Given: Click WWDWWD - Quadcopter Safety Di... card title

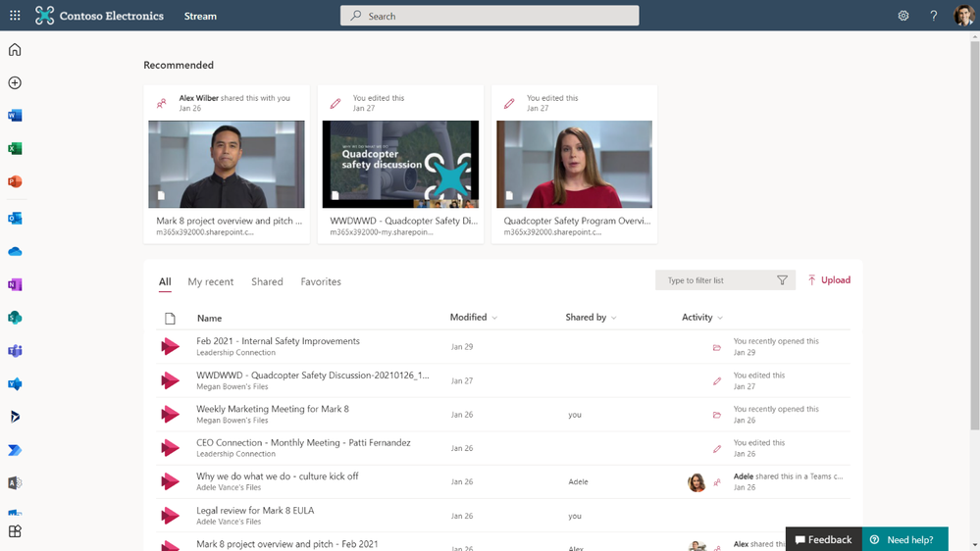Looking at the screenshot, I should [x=404, y=221].
